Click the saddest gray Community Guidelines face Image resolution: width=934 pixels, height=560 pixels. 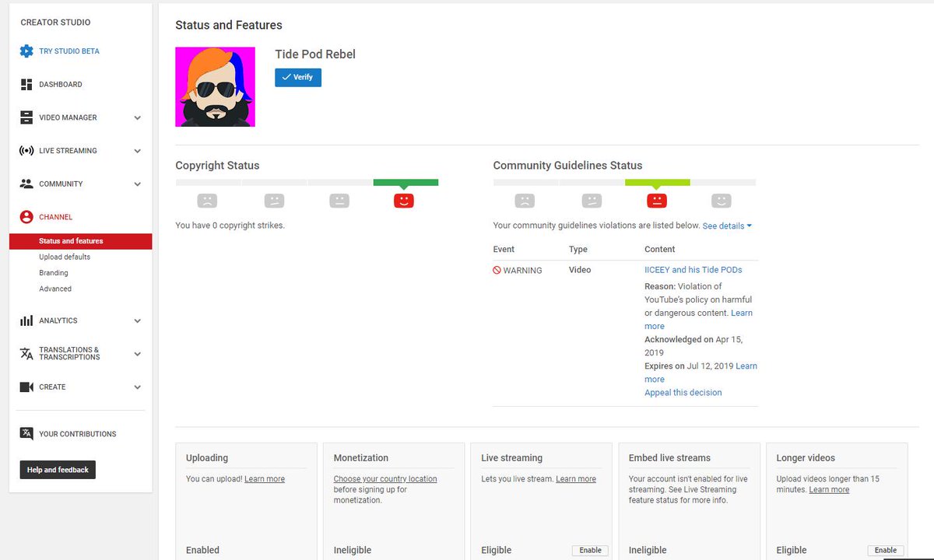tap(525, 201)
